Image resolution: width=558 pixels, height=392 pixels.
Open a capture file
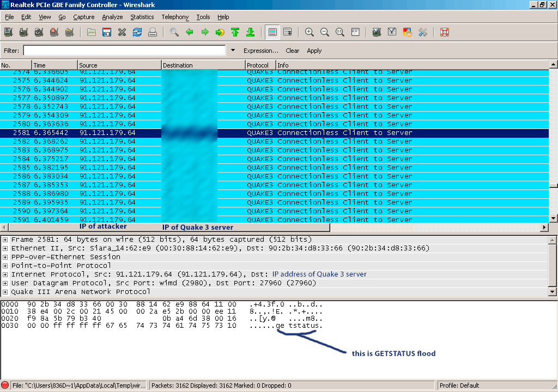(92, 32)
